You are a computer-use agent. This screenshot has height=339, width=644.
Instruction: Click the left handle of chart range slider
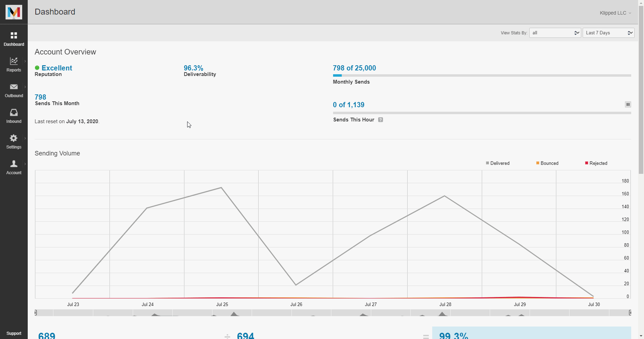[36, 313]
